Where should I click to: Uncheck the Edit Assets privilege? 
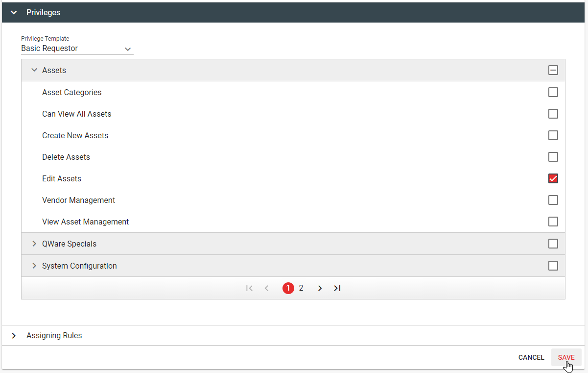pyautogui.click(x=553, y=178)
